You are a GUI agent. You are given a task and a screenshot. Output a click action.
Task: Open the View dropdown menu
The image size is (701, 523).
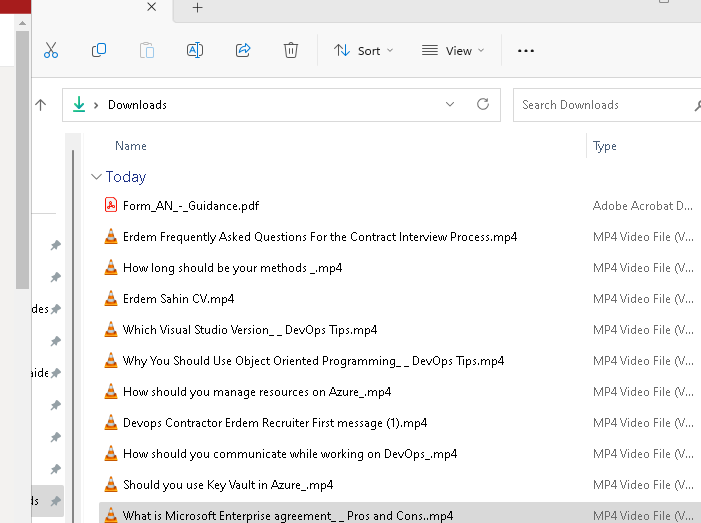453,51
